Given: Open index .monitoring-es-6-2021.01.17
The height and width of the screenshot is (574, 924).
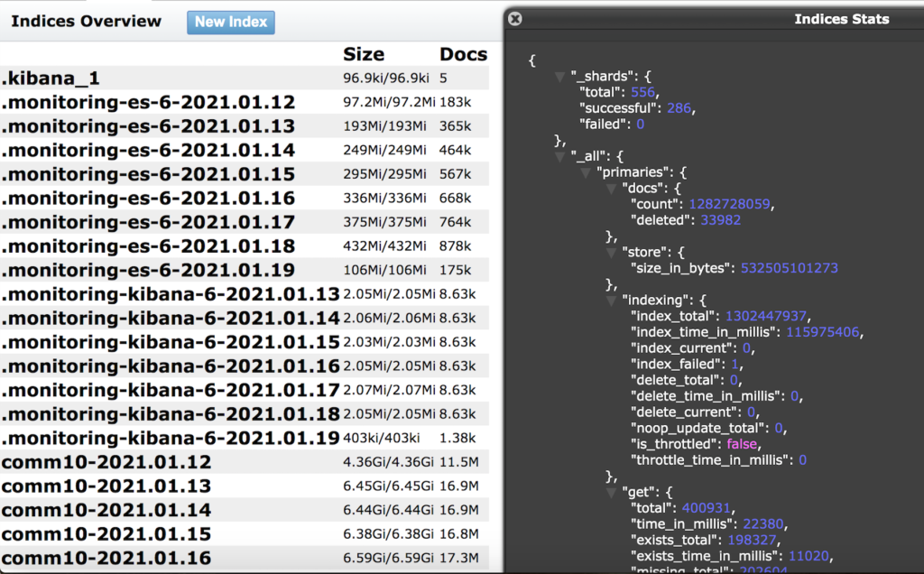Looking at the screenshot, I should pos(148,222).
